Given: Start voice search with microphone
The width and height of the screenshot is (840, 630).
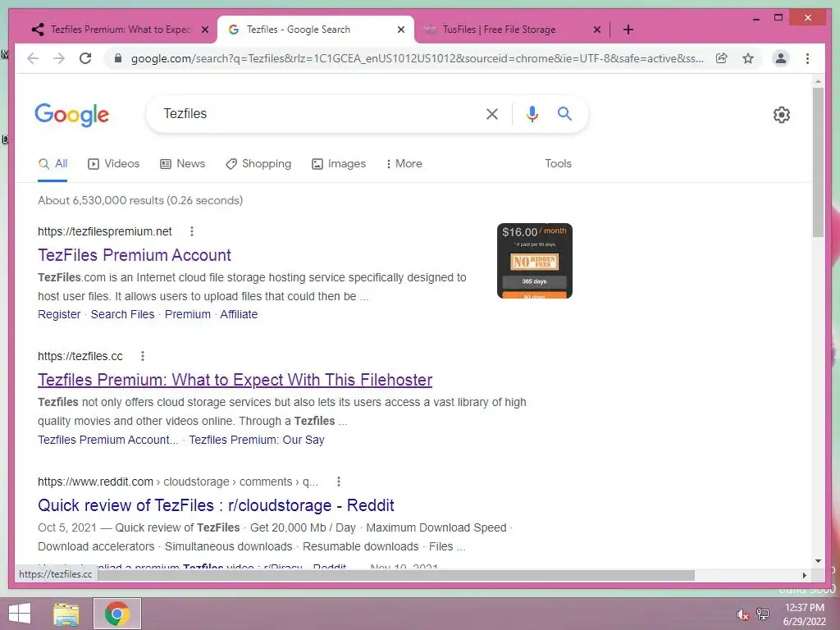Looking at the screenshot, I should click(x=532, y=114).
